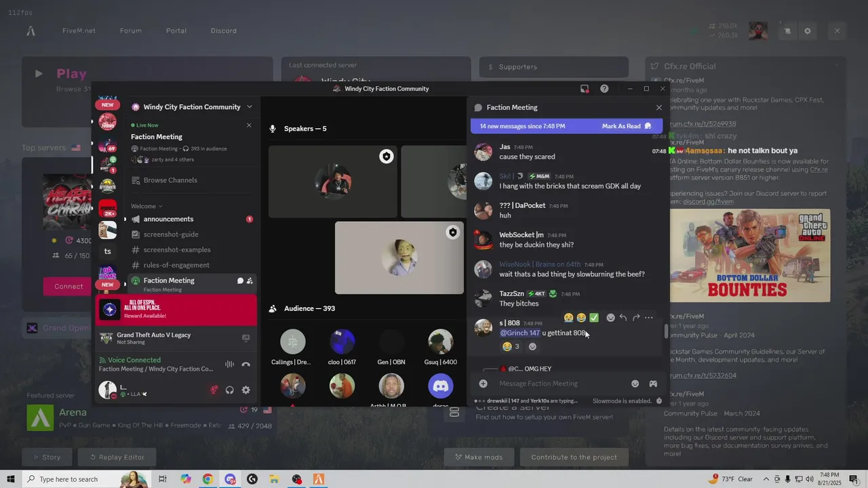
Task: Reply to s | 808 message arrow icon
Action: [623, 317]
